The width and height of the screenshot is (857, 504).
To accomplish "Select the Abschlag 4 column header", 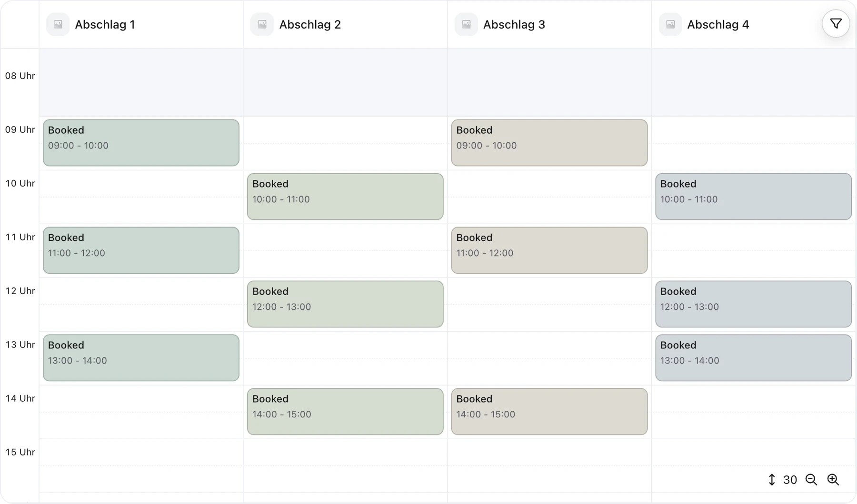I will tap(754, 24).
